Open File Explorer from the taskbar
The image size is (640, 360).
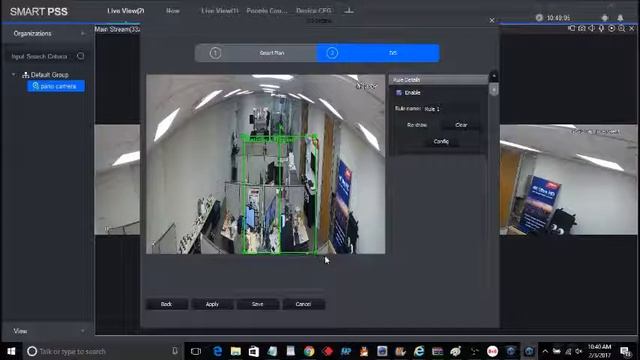pos(236,351)
